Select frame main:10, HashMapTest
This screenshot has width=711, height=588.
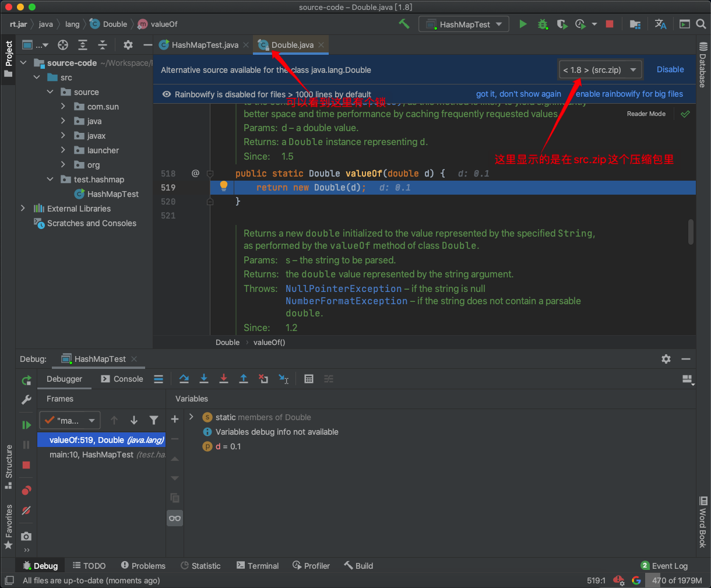point(101,455)
